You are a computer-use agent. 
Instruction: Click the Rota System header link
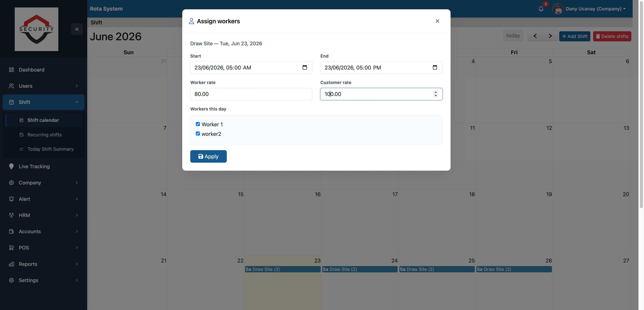[106, 9]
